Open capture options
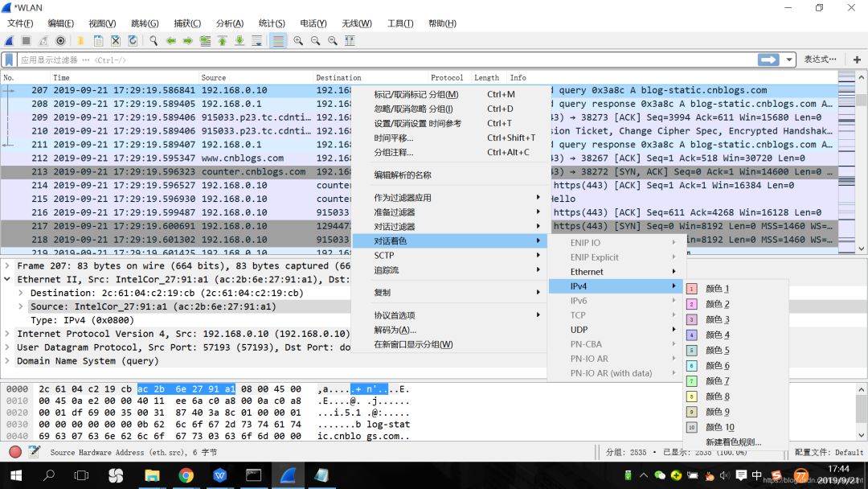The image size is (868, 489). point(61,40)
